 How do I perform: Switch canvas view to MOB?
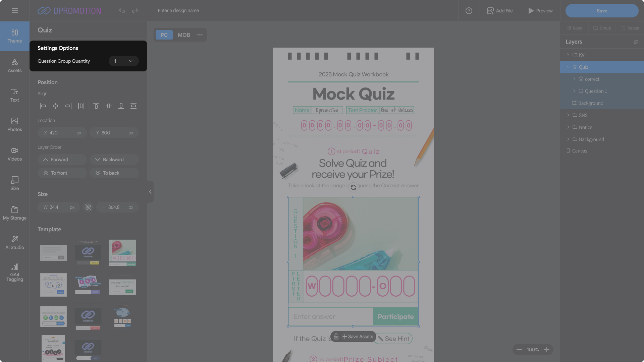click(x=184, y=35)
